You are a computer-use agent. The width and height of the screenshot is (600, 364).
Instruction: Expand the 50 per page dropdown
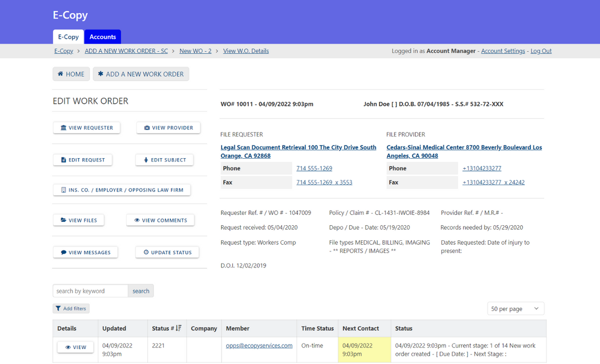pos(516,309)
